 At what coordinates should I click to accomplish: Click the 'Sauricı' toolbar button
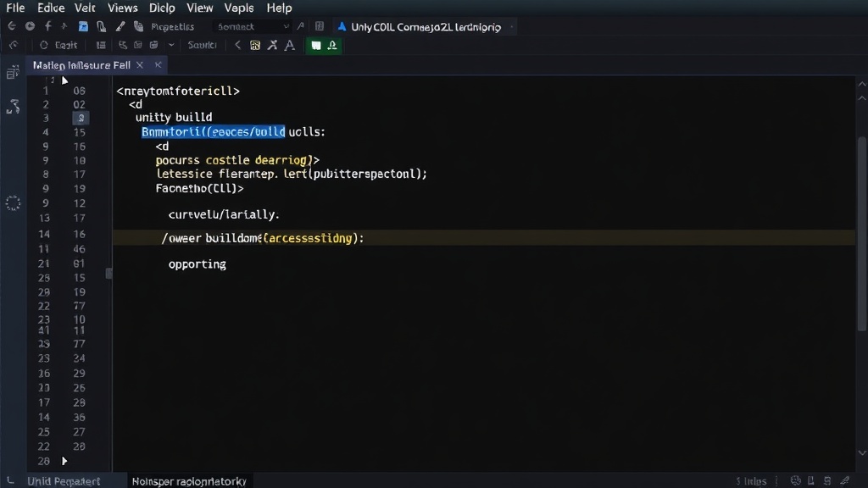point(202,45)
